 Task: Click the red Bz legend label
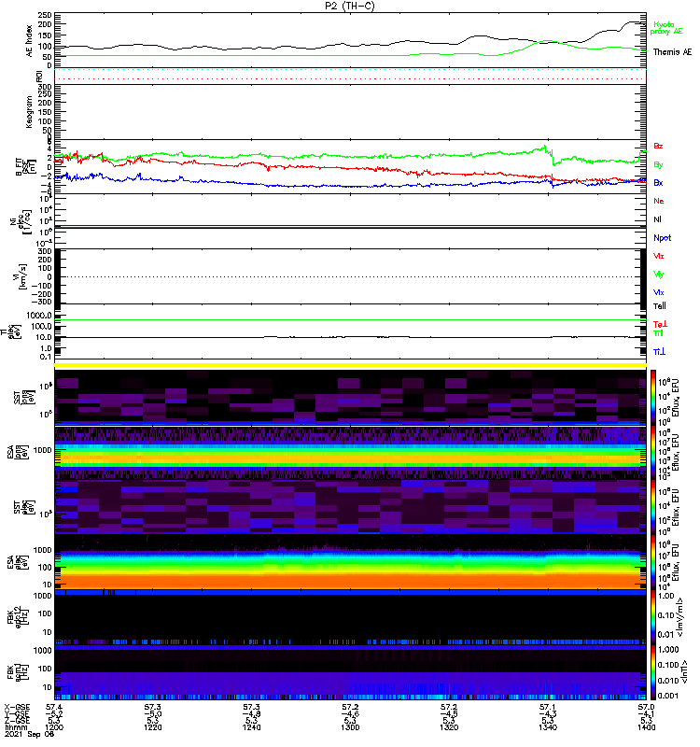pyautogui.click(x=658, y=147)
